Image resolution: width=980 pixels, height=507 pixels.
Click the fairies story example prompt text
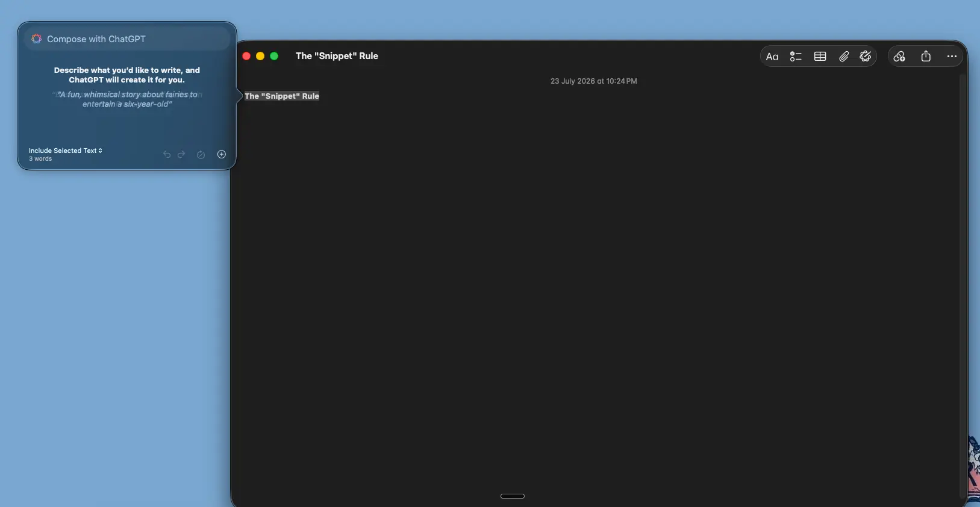[x=127, y=99]
